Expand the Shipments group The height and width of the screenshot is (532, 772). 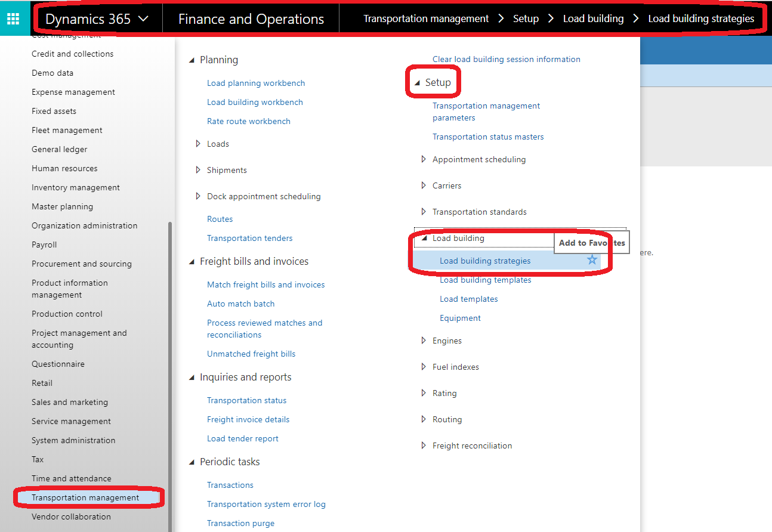coord(198,170)
